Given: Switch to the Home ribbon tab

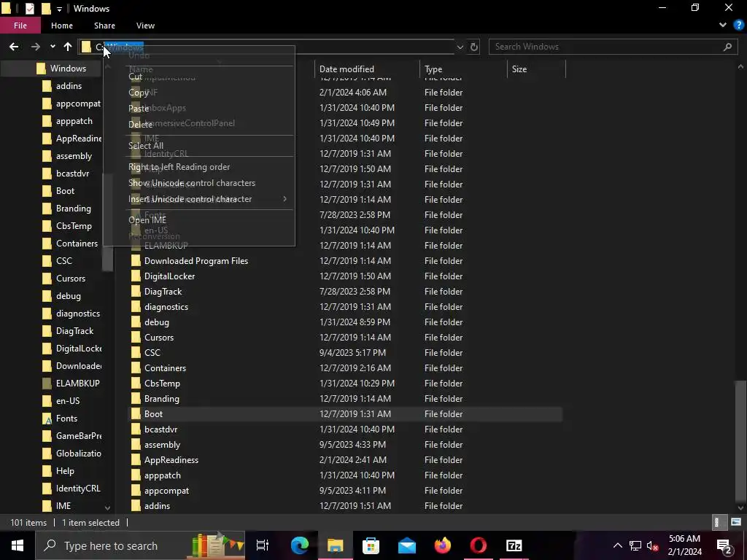Looking at the screenshot, I should click(x=62, y=26).
